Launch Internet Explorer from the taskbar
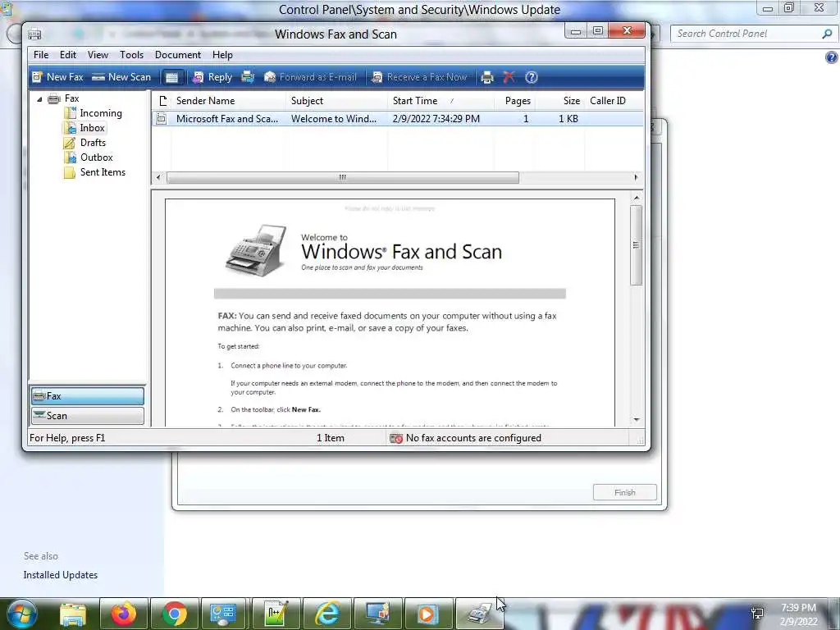Viewport: 840px width, 630px height. tap(326, 614)
